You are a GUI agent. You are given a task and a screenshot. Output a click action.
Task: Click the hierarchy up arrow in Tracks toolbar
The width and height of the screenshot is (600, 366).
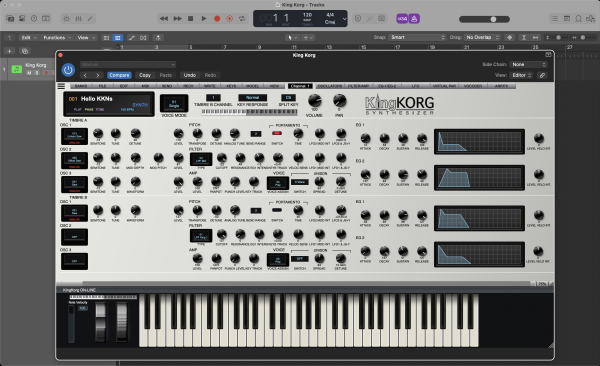10,38
